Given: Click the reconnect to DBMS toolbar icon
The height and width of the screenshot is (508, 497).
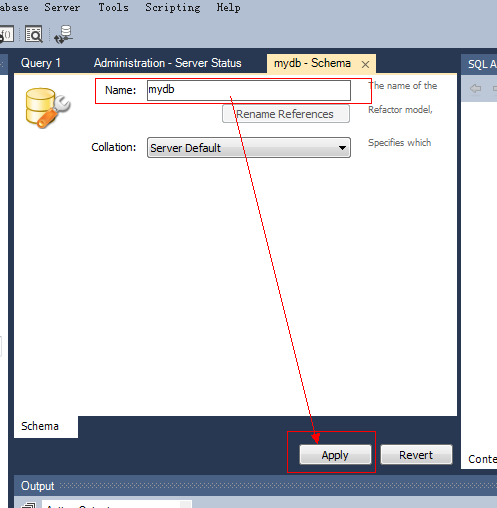Looking at the screenshot, I should coord(64,34).
